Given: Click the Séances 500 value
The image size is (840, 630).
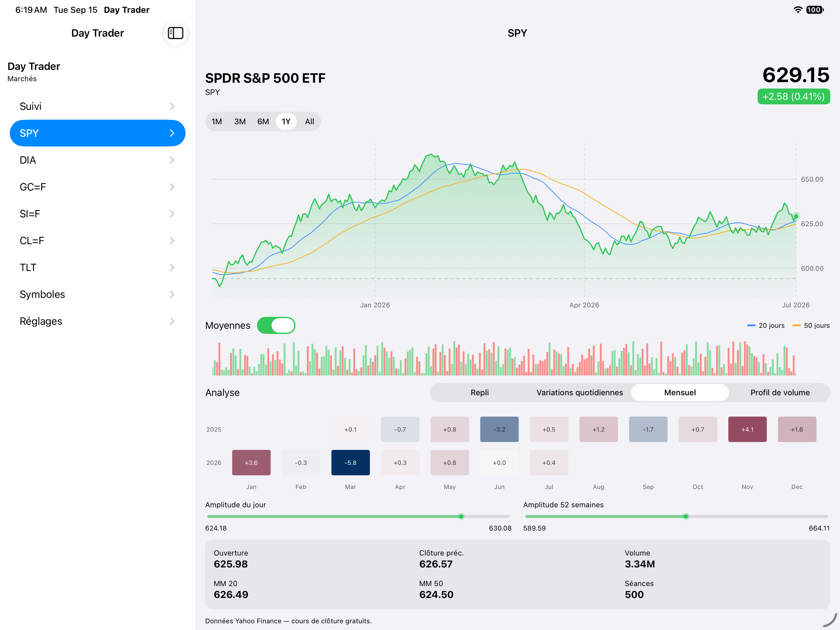Looking at the screenshot, I should point(634,594).
